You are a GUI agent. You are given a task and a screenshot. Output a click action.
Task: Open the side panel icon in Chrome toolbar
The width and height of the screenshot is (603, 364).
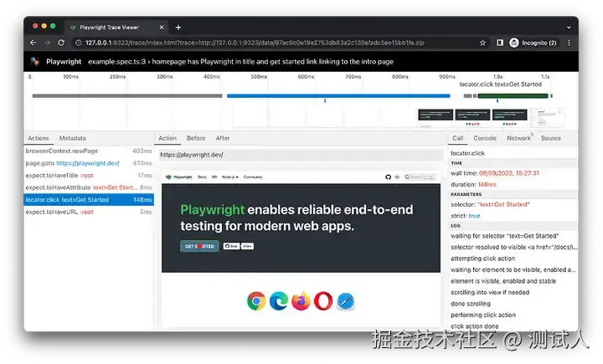pos(499,43)
